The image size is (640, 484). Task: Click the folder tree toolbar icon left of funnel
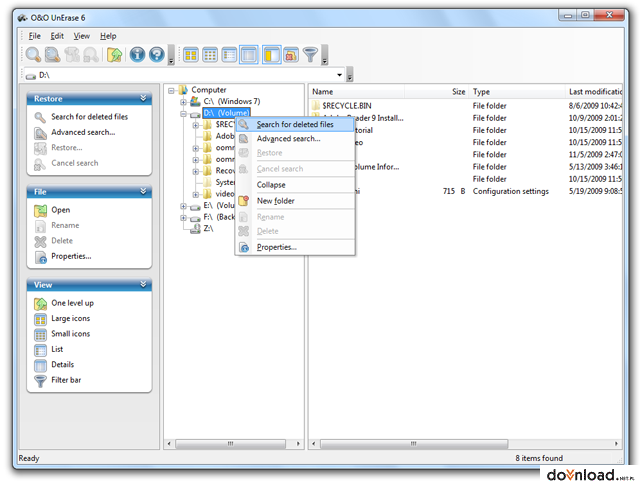click(291, 55)
